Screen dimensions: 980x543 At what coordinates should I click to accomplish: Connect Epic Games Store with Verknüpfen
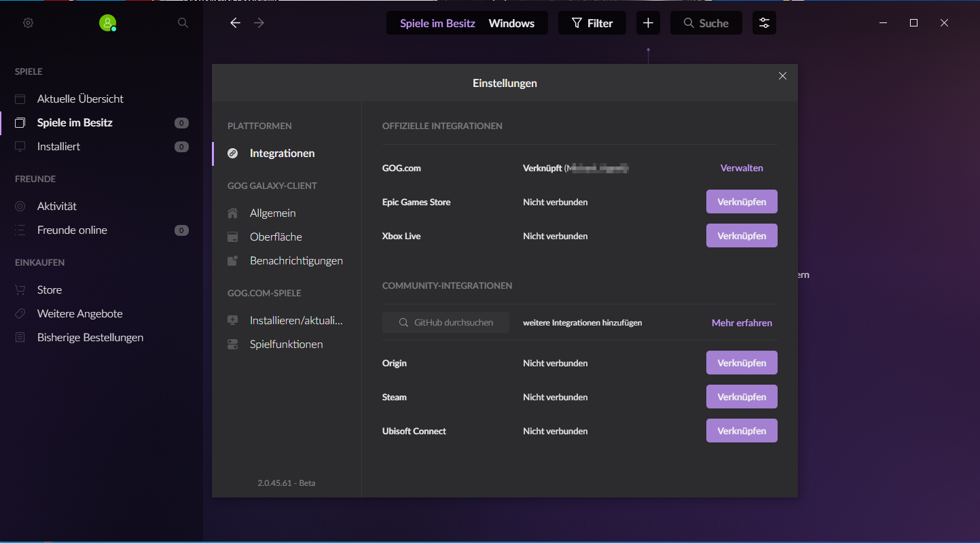click(x=742, y=202)
